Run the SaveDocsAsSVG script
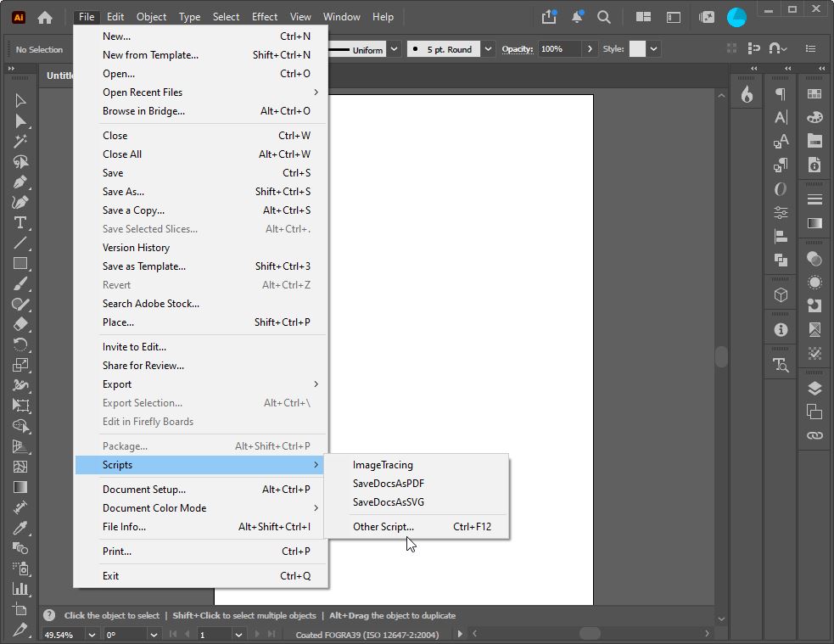Viewport: 834px width, 644px height. (x=416, y=502)
